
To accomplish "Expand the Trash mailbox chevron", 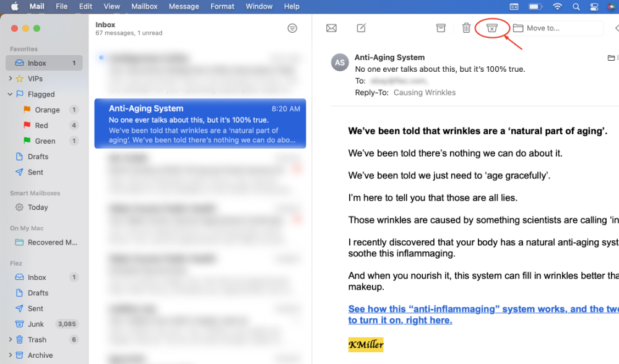I will [11, 339].
